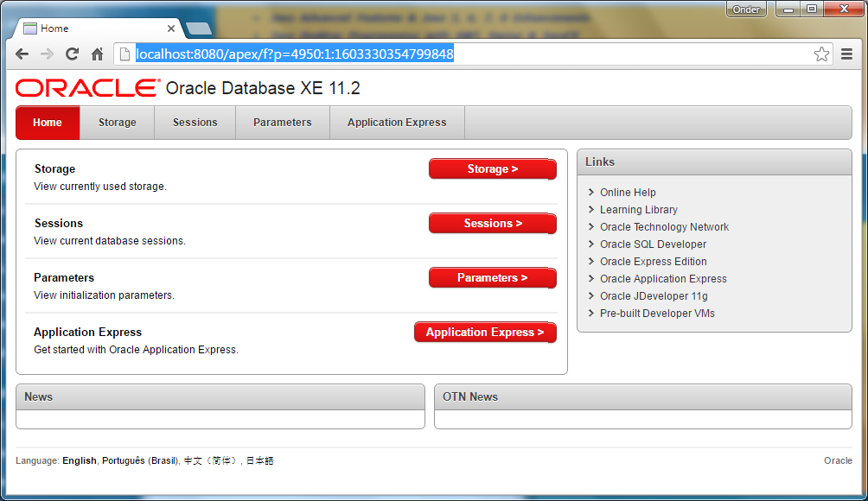Click the Onder profile button in title bar
This screenshot has height=501, width=868.
pos(746,10)
